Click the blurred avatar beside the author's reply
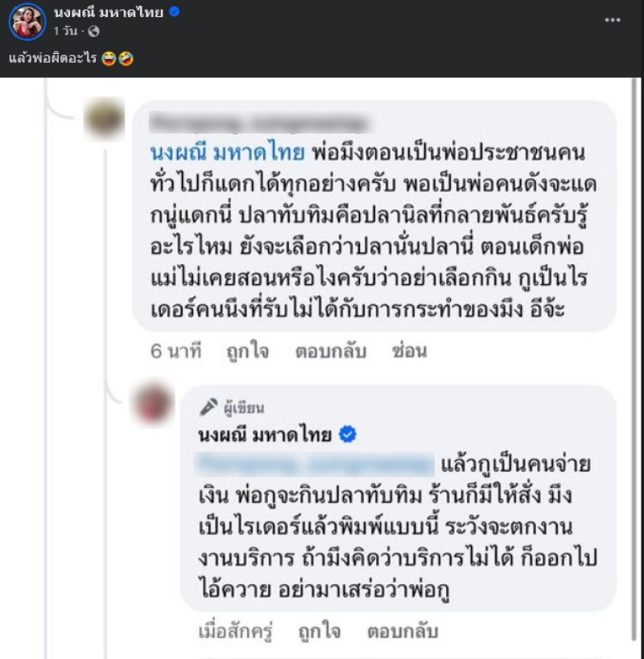 point(155,404)
